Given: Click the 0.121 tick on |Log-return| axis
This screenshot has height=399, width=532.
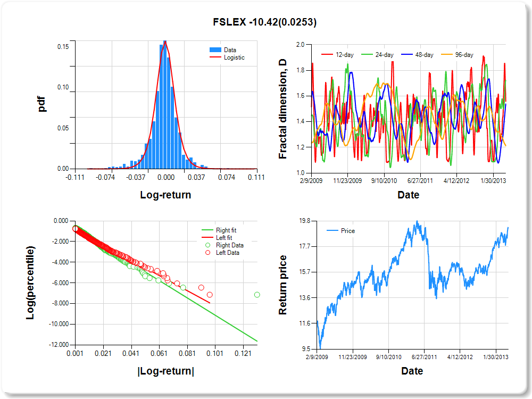Looking at the screenshot, I should pyautogui.click(x=243, y=353).
